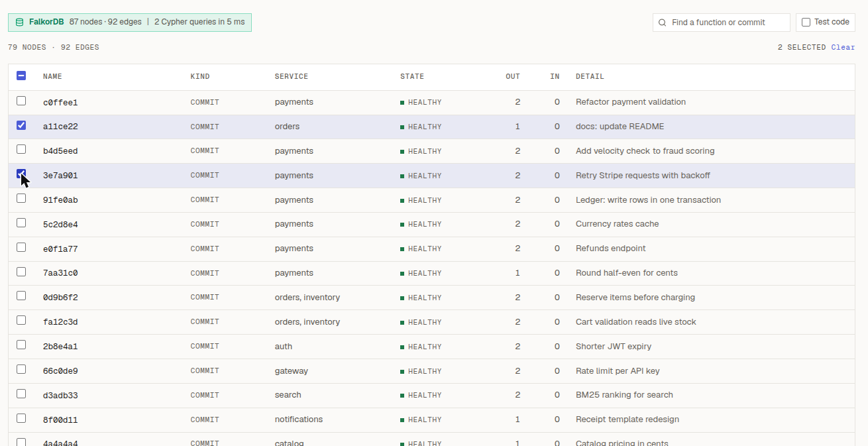This screenshot has height=446, width=868.
Task: Click the "Refunds endpoint" detail cell
Action: pyautogui.click(x=611, y=249)
